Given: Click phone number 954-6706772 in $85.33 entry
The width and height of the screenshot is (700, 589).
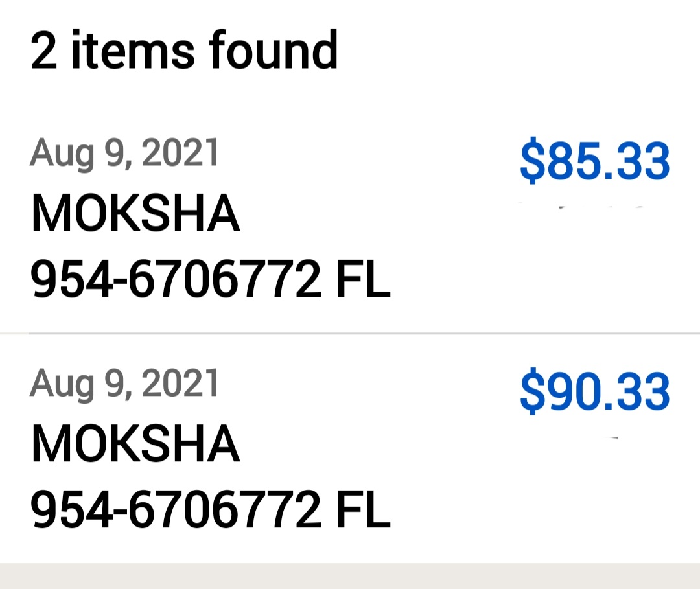Looking at the screenshot, I should click(x=176, y=281).
